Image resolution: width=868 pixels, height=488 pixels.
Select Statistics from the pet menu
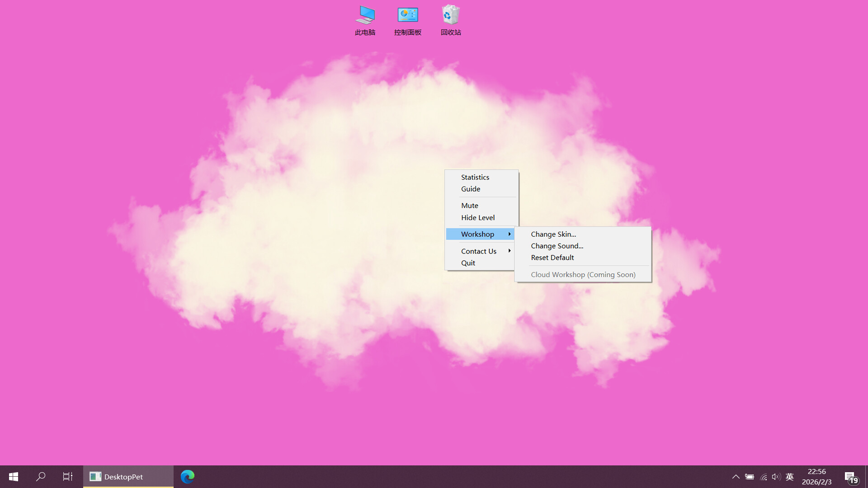pyautogui.click(x=475, y=177)
